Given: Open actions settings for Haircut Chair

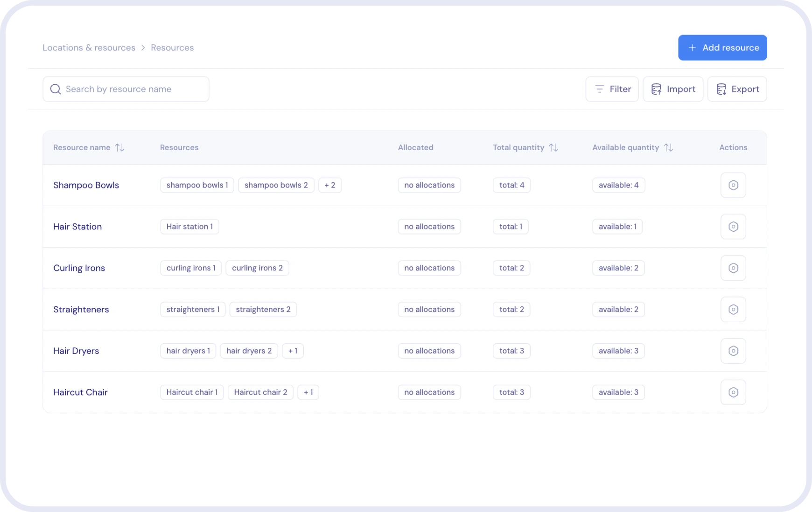Looking at the screenshot, I should pyautogui.click(x=733, y=392).
